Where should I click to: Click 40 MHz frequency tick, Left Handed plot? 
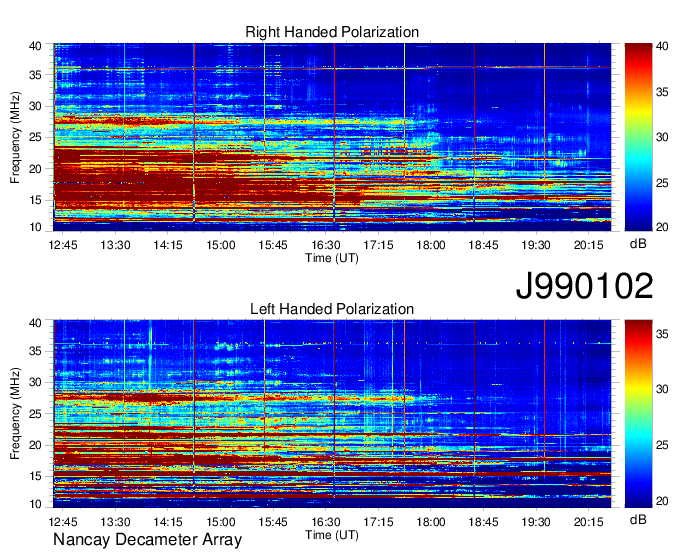(x=36, y=323)
